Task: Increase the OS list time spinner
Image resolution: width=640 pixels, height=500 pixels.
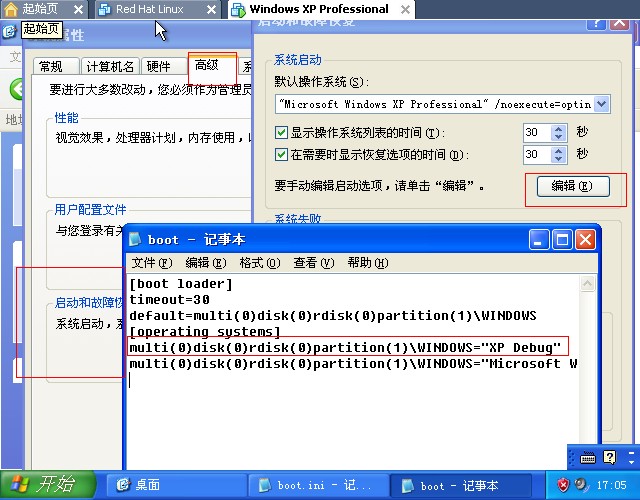Action: click(x=558, y=128)
